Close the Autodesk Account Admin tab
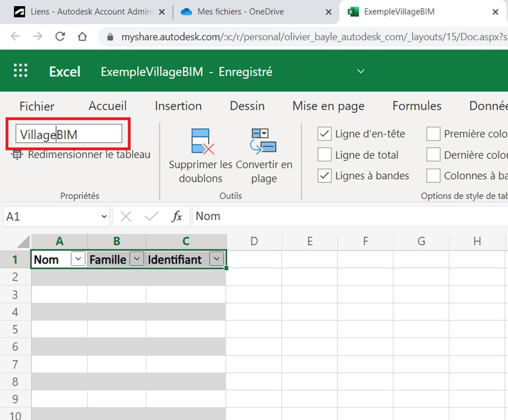The width and height of the screenshot is (508, 420). [x=162, y=12]
